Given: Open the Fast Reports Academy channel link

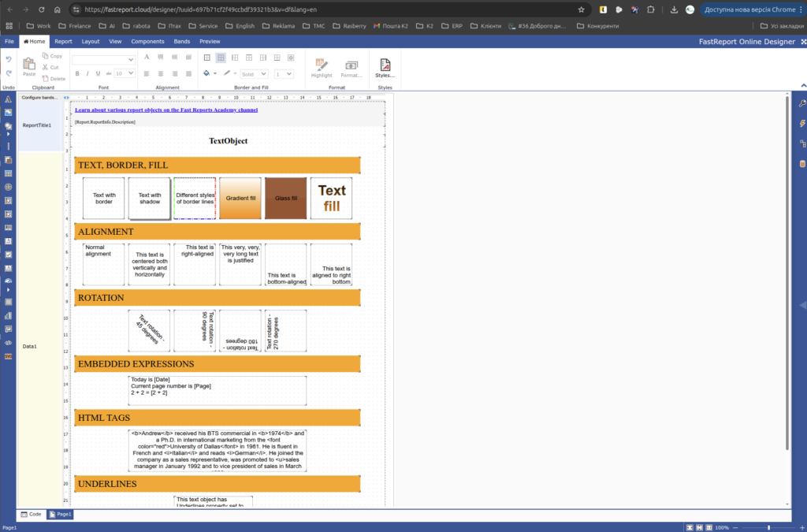Looking at the screenshot, I should pyautogui.click(x=166, y=110).
